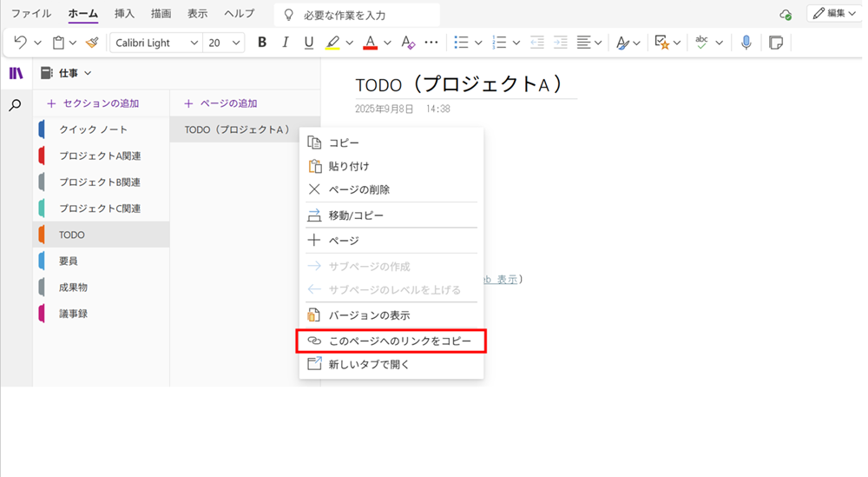Click ページの追加 to add page

tap(220, 103)
